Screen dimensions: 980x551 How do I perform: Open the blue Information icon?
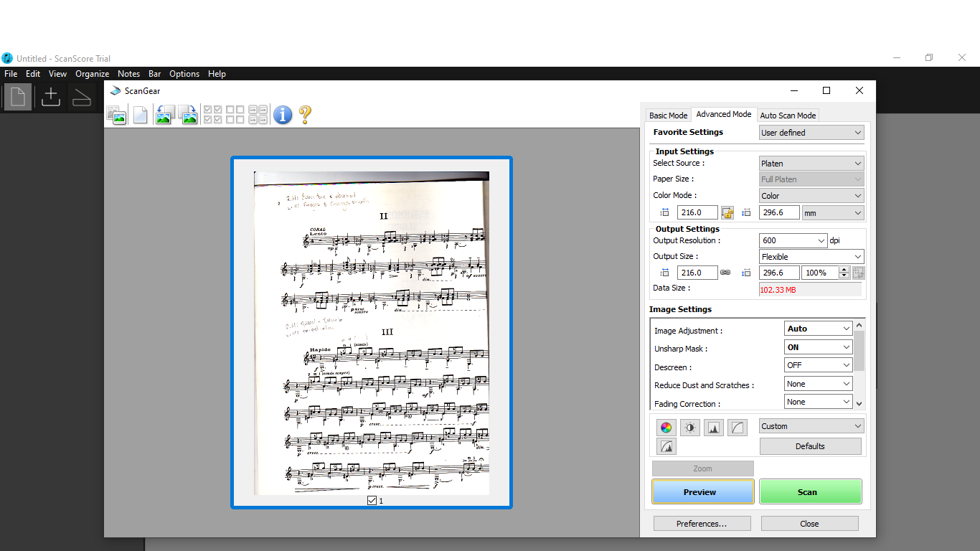point(283,115)
